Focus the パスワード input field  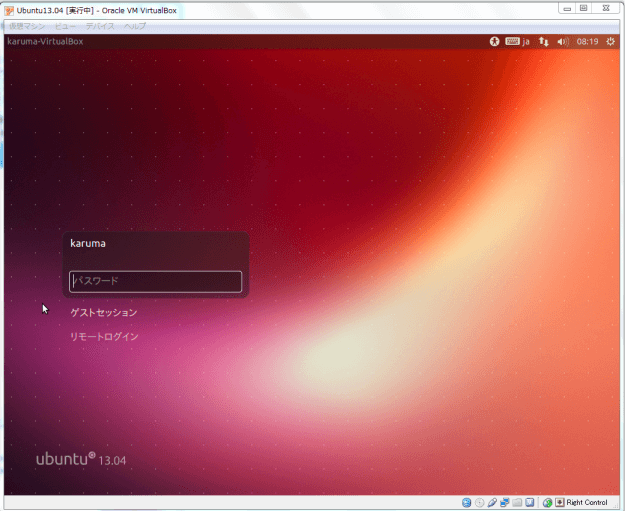tap(155, 282)
